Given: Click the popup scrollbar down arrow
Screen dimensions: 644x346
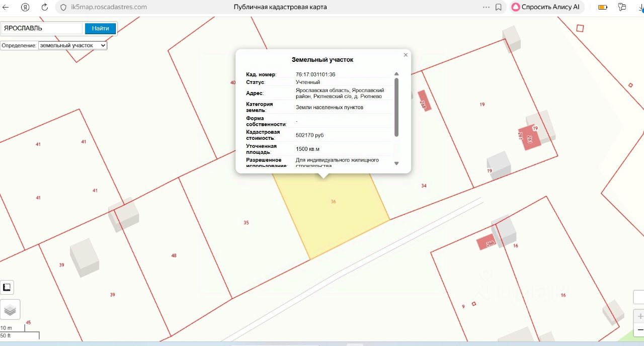Looking at the screenshot, I should point(396,163).
